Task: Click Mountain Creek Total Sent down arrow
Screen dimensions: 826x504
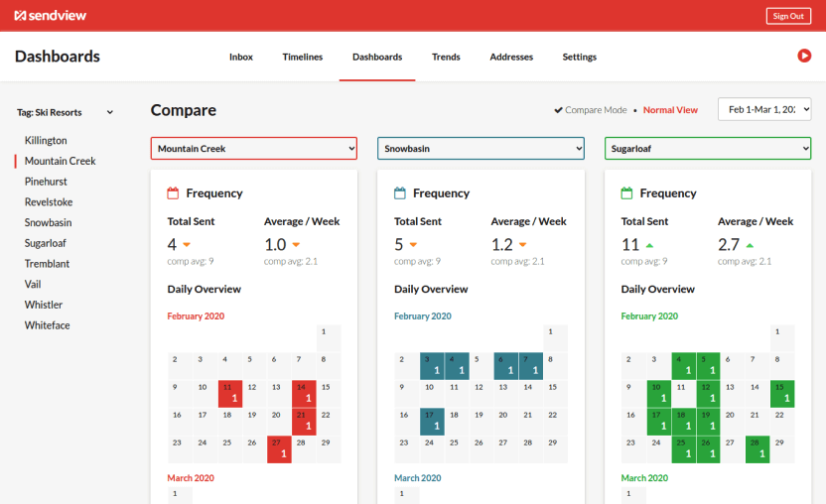Action: (x=187, y=244)
